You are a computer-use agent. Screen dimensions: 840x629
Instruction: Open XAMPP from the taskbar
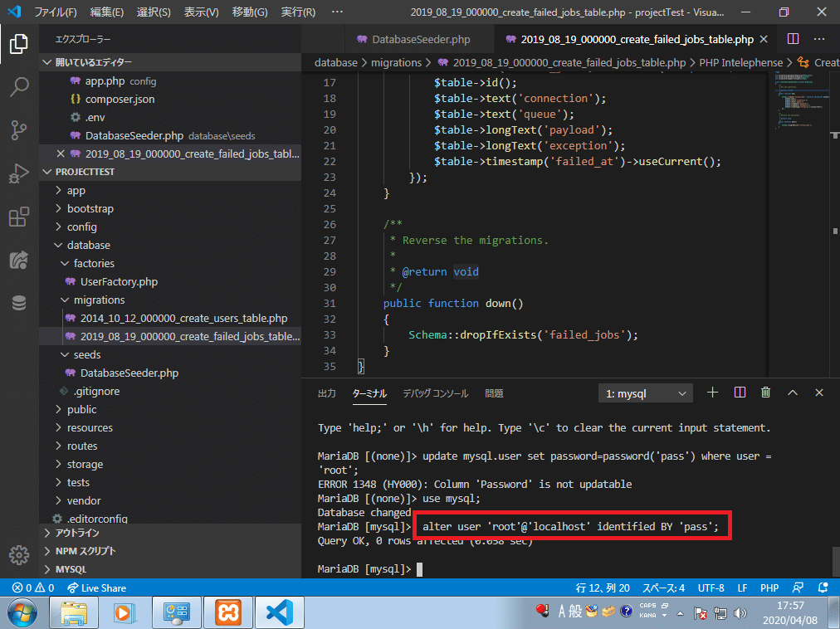[x=228, y=612]
